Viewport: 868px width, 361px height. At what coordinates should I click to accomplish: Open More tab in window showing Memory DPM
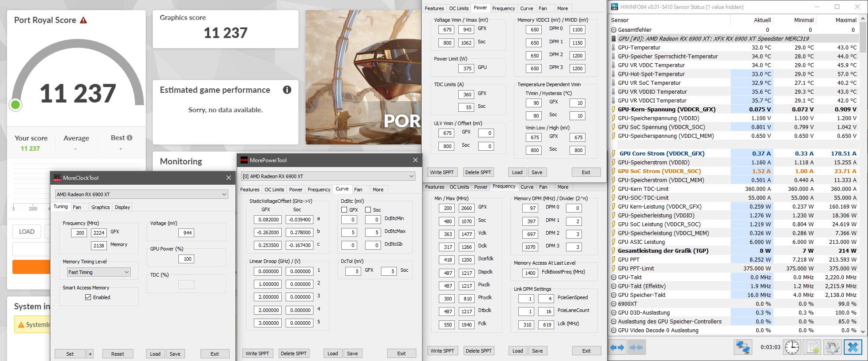click(563, 187)
